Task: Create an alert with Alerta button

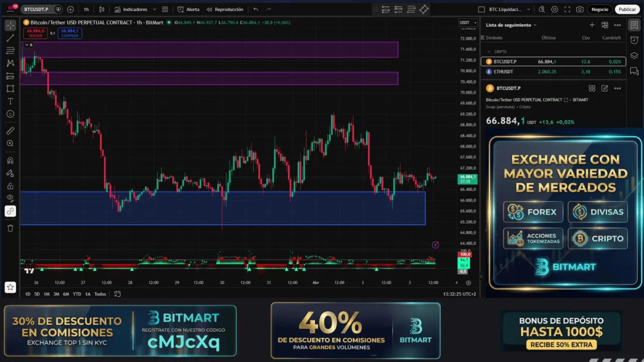Action: pyautogui.click(x=188, y=9)
